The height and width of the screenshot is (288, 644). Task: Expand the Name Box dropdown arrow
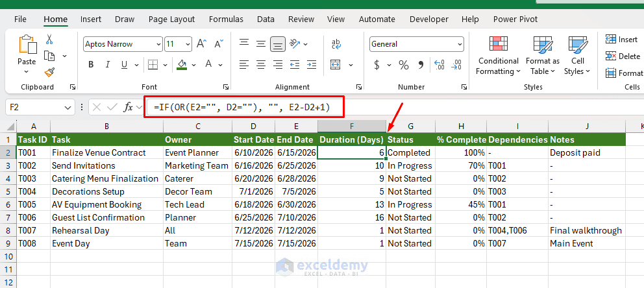(68, 108)
